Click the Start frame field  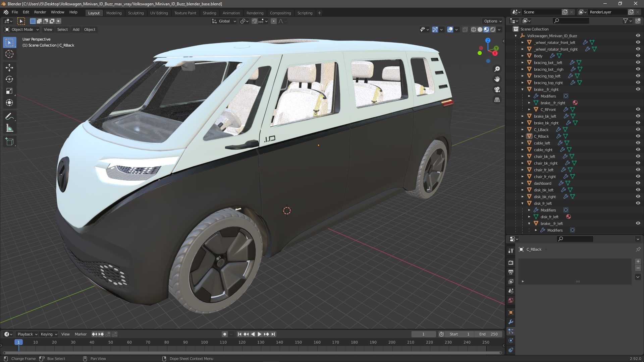(459, 334)
